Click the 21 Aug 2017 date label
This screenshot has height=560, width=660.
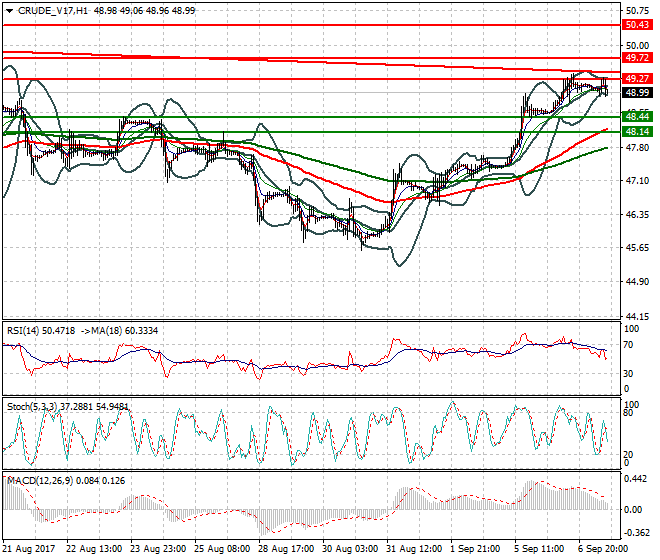29,549
